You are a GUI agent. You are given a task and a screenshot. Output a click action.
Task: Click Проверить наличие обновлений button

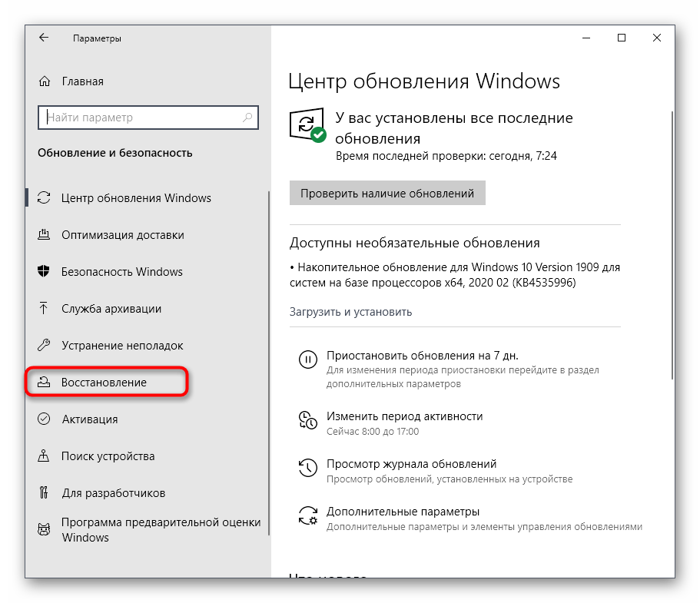pos(387,193)
